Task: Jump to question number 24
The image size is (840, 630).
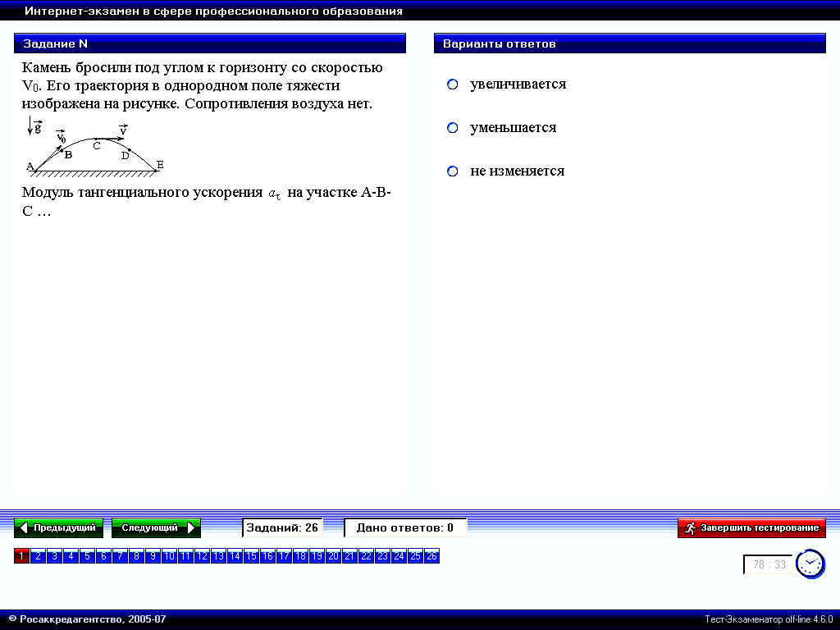Action: pyautogui.click(x=399, y=556)
